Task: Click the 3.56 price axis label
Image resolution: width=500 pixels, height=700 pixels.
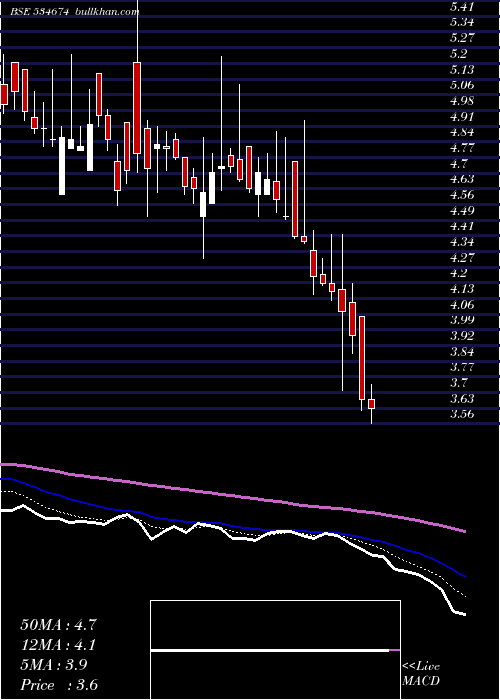Action: pos(462,414)
